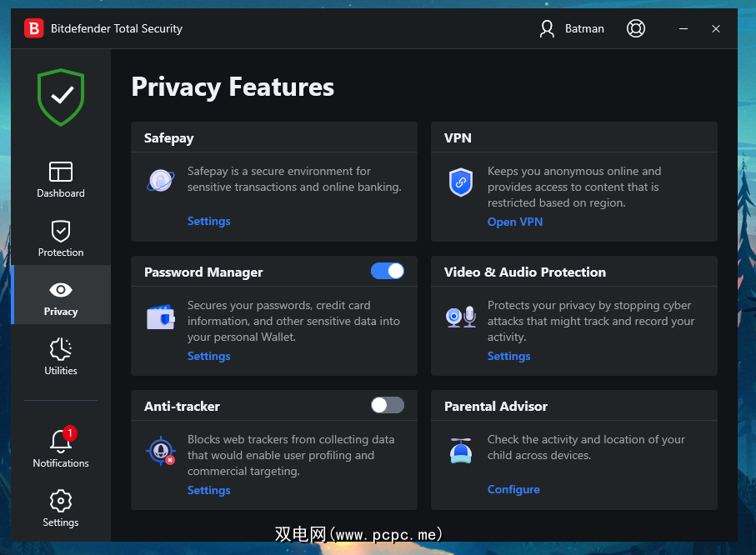Screen dimensions: 756x555
Task: Click the Open VPN link
Action: [x=514, y=222]
